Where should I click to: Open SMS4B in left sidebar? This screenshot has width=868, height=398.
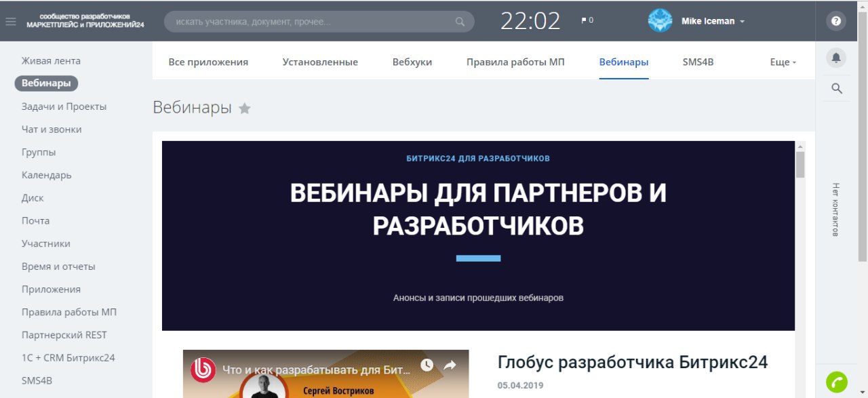click(x=37, y=380)
